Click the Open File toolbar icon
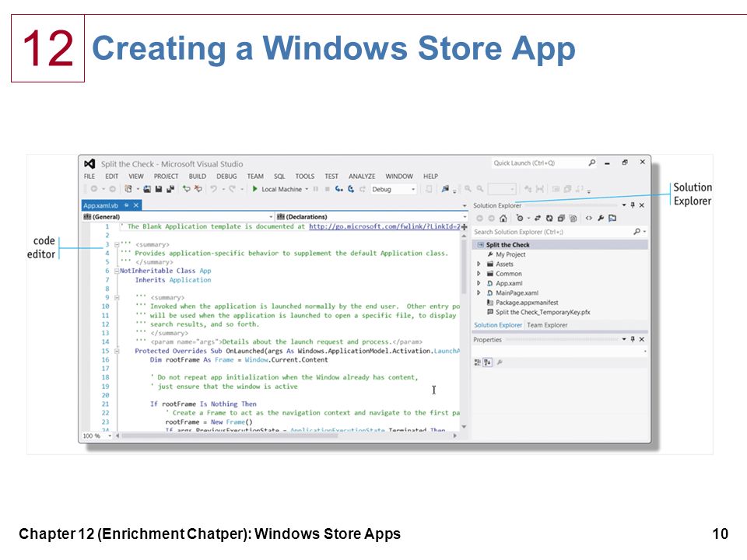 [147, 189]
